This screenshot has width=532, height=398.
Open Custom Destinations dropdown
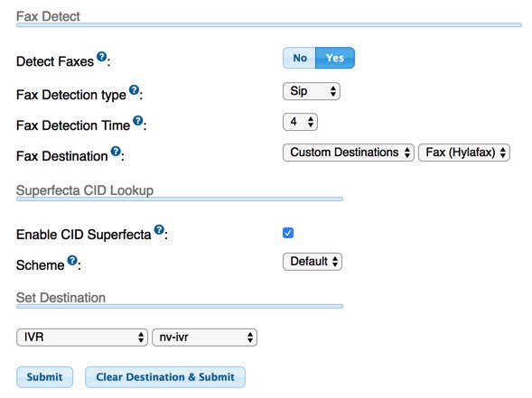coord(349,153)
